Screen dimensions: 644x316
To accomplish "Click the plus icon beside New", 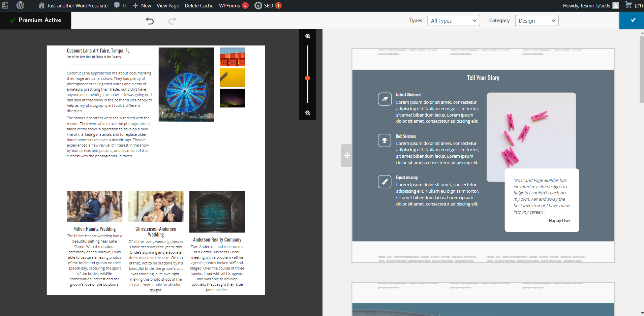I will (135, 5).
